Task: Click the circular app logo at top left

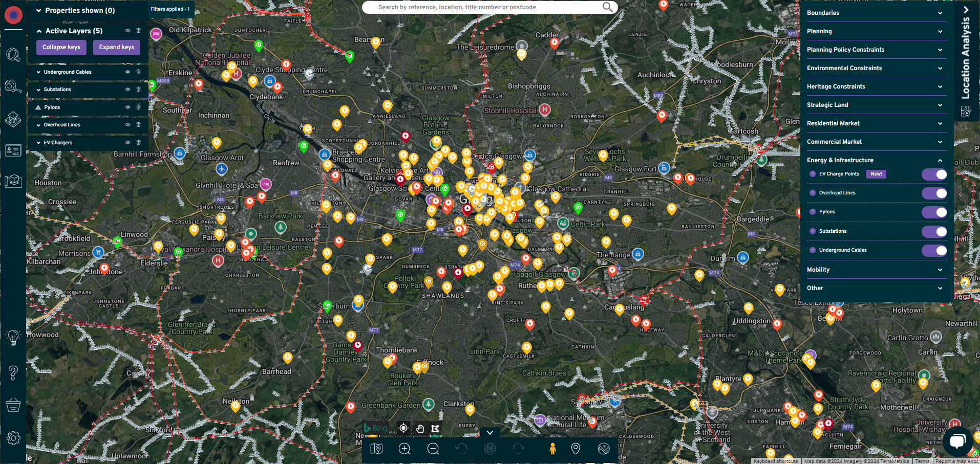Action: click(x=13, y=15)
